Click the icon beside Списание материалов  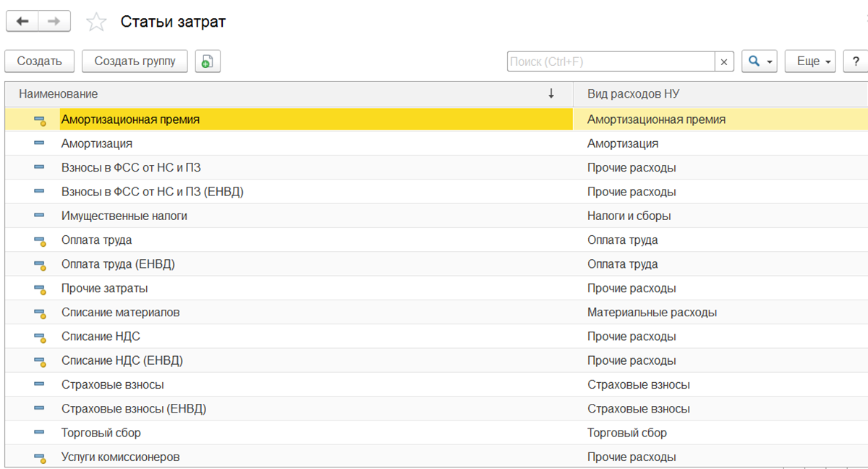tap(40, 313)
